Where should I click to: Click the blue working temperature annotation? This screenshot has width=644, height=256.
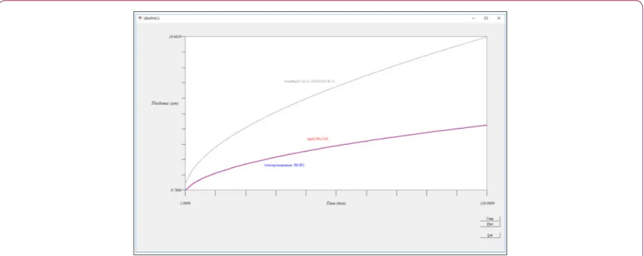tap(284, 165)
